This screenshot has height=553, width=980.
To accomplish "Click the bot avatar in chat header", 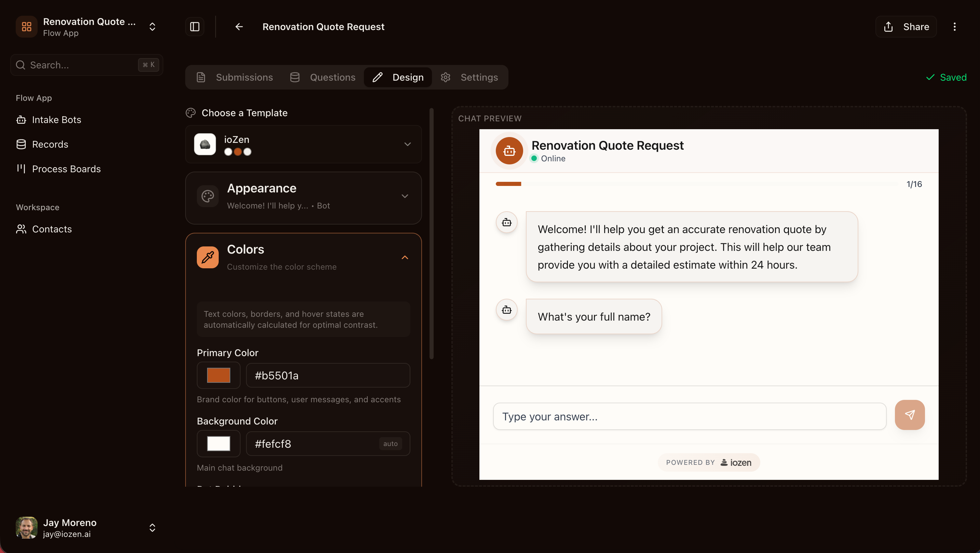I will pos(509,151).
